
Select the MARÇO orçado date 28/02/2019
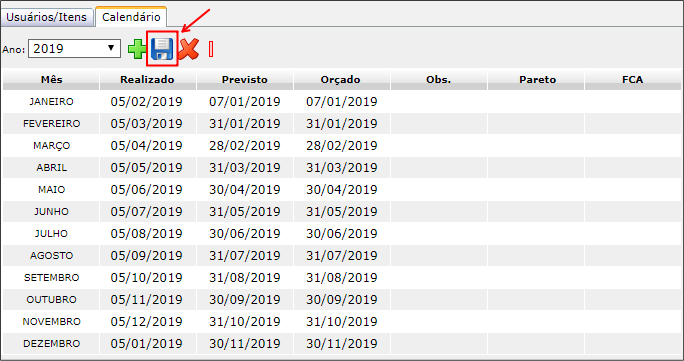point(342,146)
